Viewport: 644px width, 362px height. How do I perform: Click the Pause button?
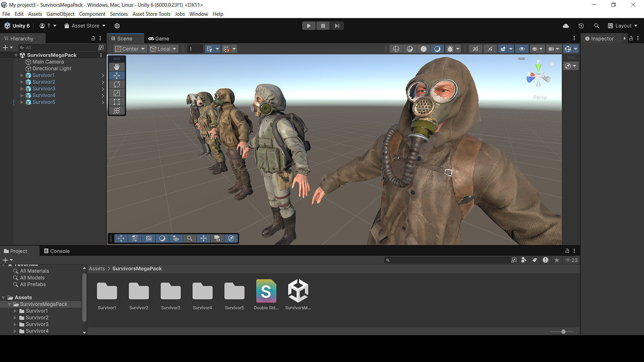pyautogui.click(x=323, y=26)
